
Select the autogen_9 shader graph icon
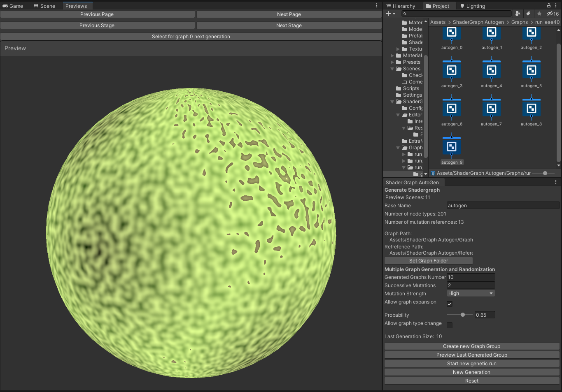(452, 146)
